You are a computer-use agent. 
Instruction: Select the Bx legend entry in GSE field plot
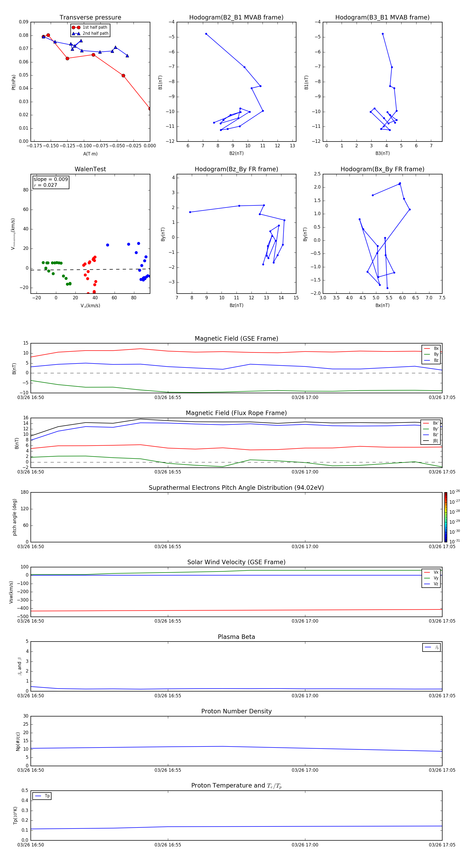(x=431, y=349)
